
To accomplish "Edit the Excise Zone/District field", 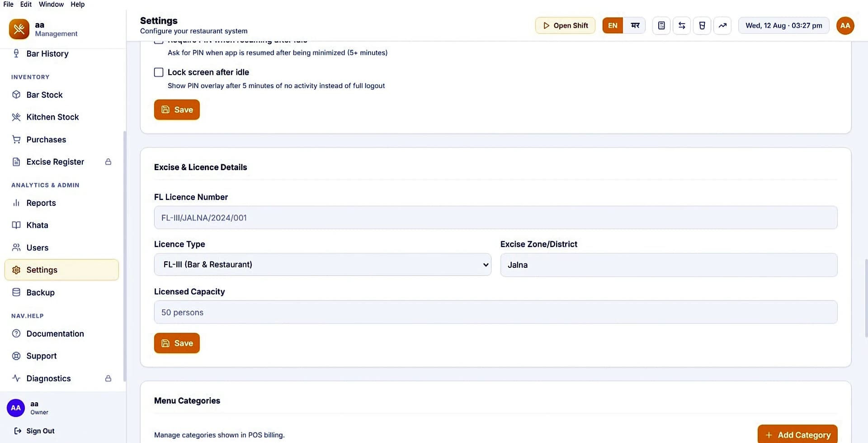I will point(669,265).
